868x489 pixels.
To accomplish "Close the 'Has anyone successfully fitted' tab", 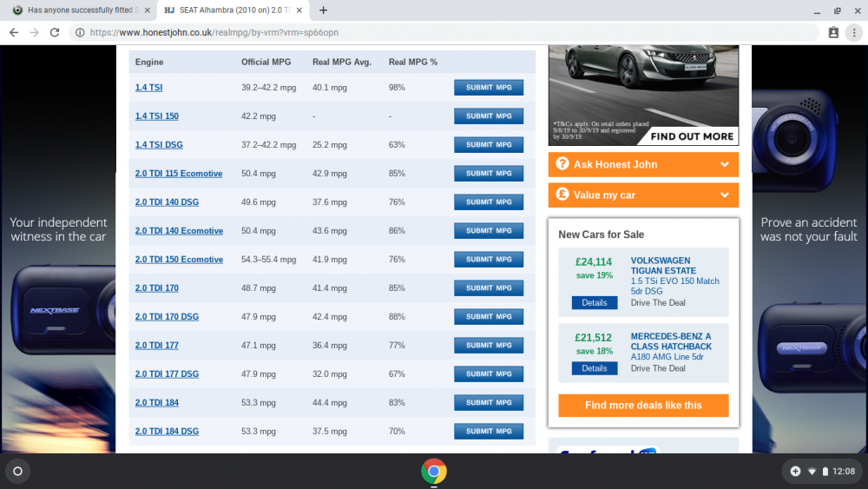I will pyautogui.click(x=147, y=10).
